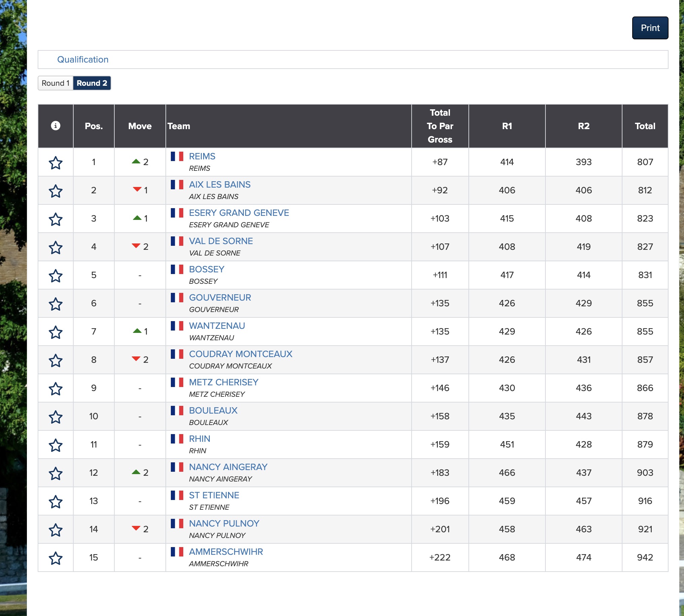Click the info icon in table header
Viewport: 684px width, 616px height.
[55, 125]
